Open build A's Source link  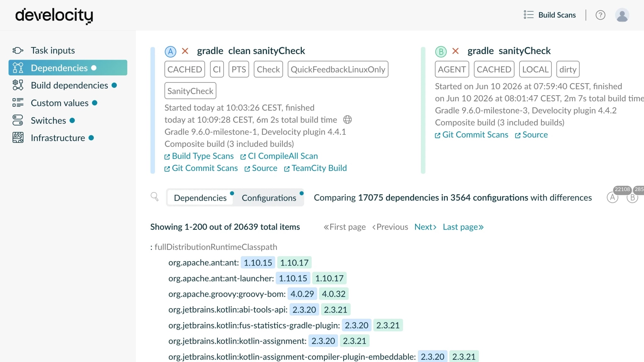click(261, 168)
